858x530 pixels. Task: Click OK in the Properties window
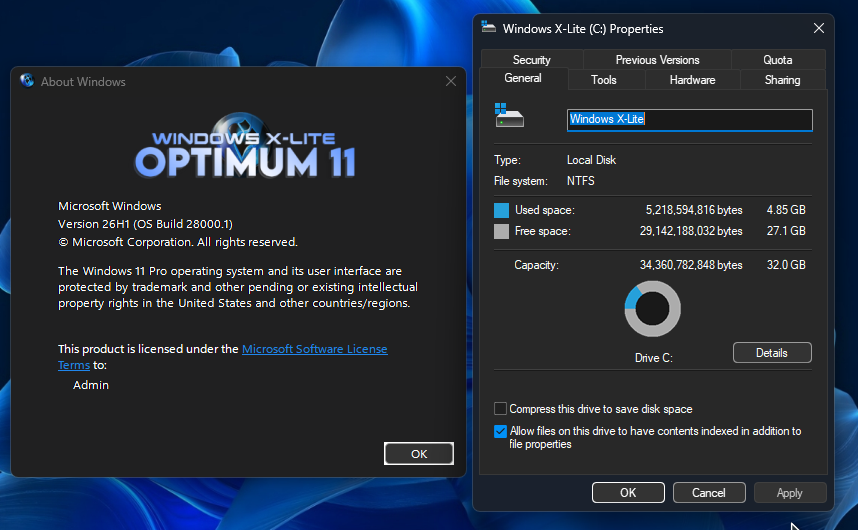[628, 492]
